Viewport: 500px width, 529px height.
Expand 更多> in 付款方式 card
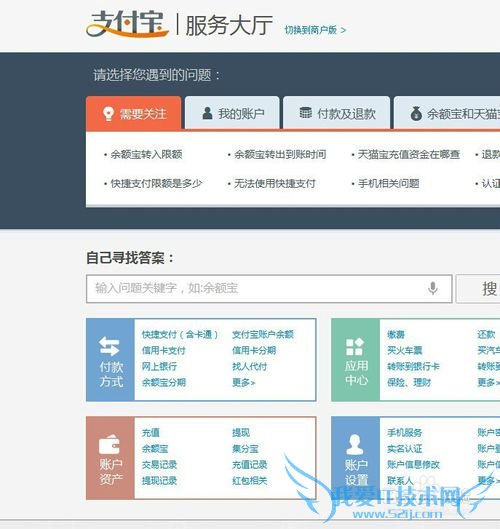(244, 383)
